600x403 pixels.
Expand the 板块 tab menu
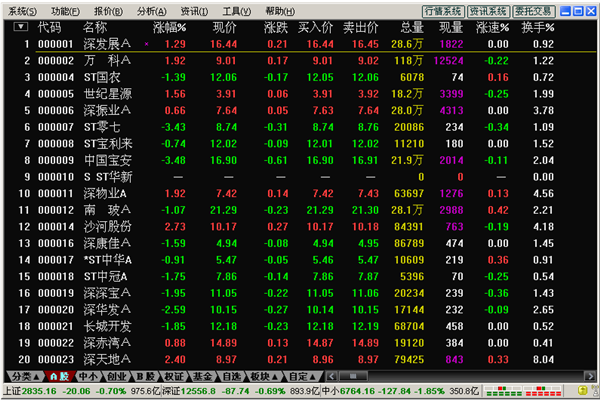coord(264,377)
